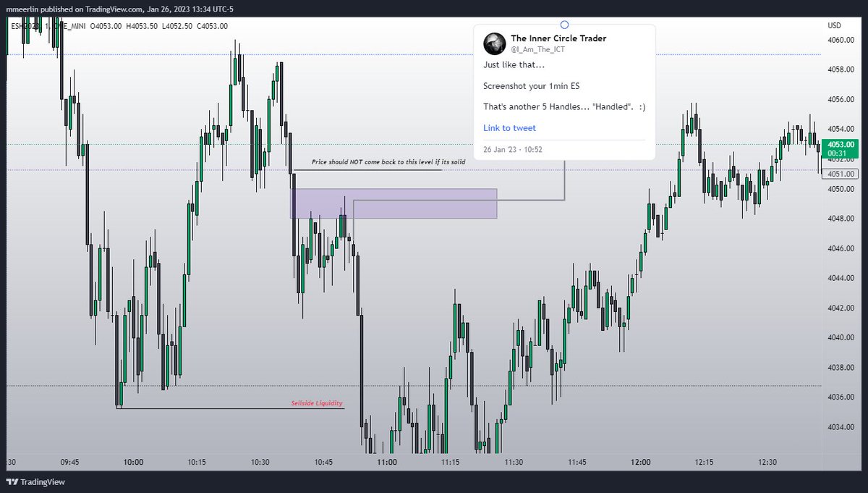Click the 4038.00 price axis value
The width and height of the screenshot is (868, 493).
tap(841, 367)
